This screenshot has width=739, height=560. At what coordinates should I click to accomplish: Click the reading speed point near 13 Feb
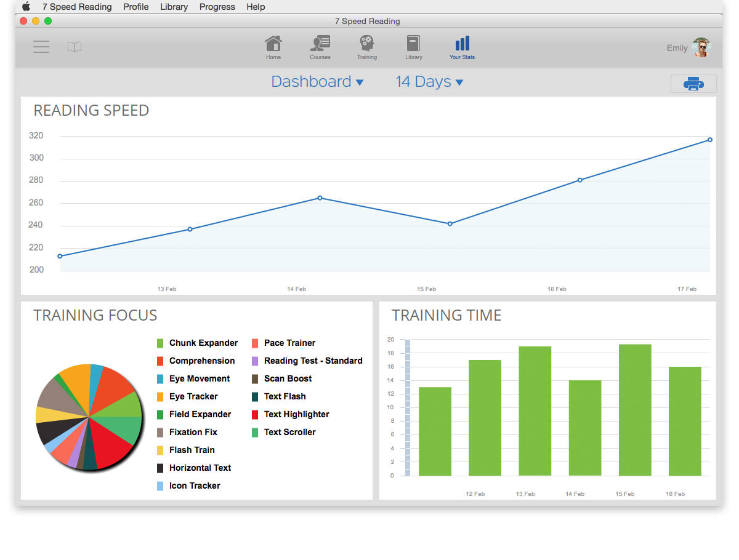pos(190,229)
